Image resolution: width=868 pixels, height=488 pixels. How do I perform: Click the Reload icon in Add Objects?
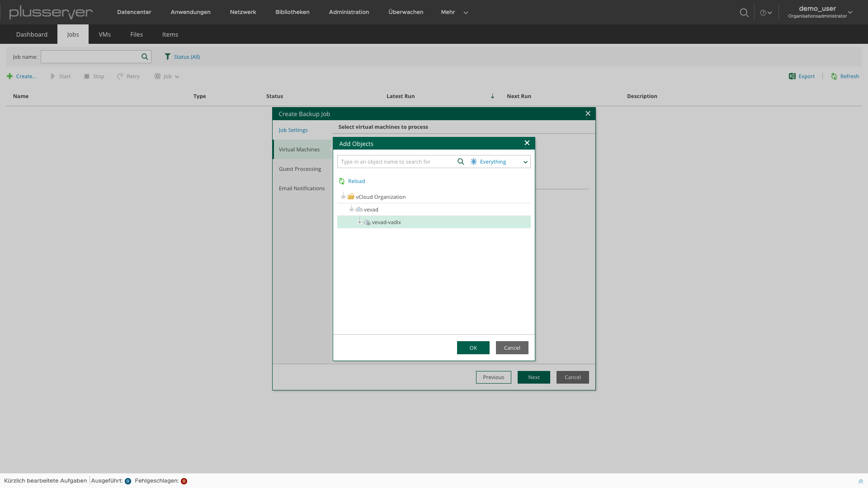(342, 181)
